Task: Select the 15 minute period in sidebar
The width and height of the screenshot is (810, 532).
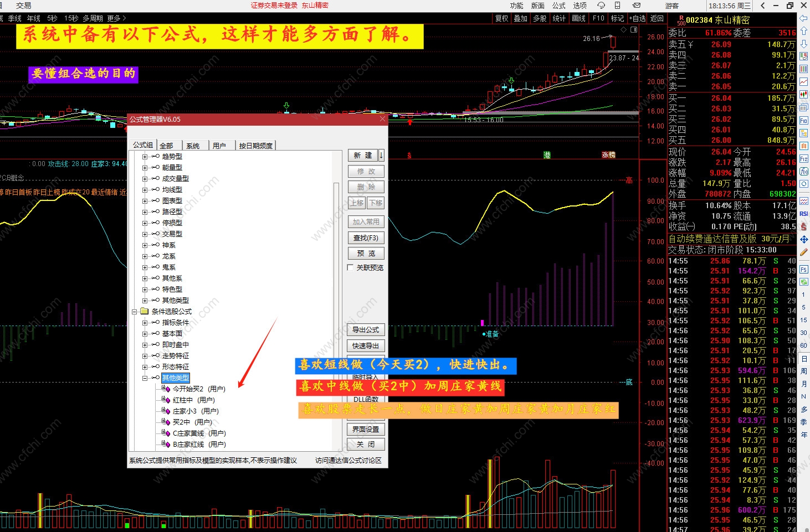Action: point(804,320)
